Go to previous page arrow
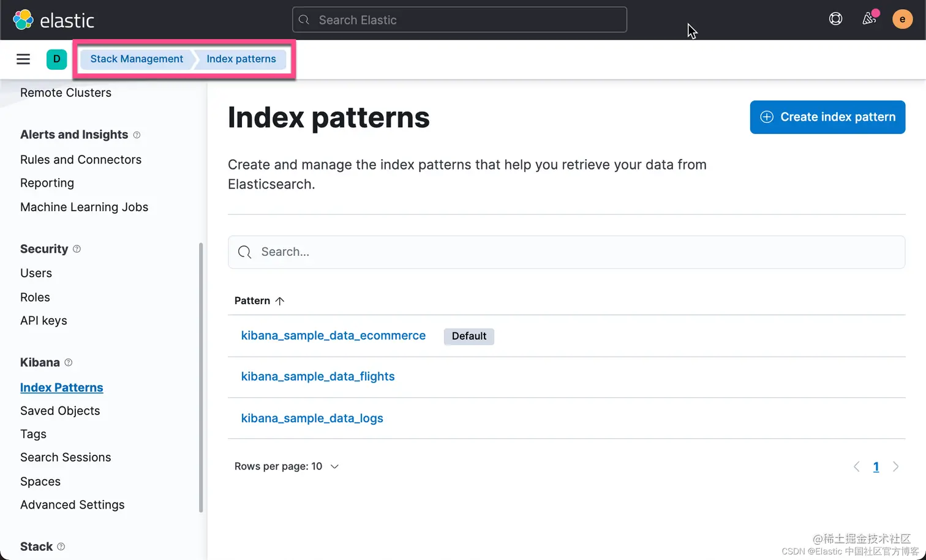This screenshot has width=926, height=560. coord(857,466)
